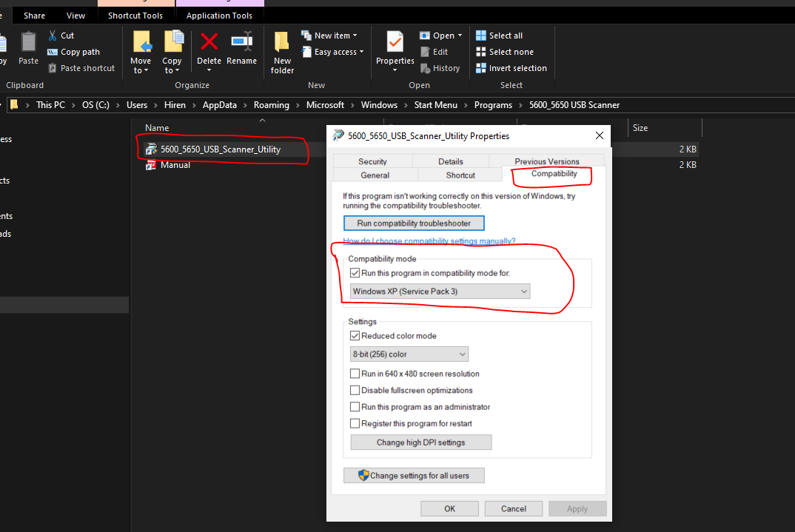Switch to the Security tab
The image size is (795, 532).
click(x=372, y=161)
